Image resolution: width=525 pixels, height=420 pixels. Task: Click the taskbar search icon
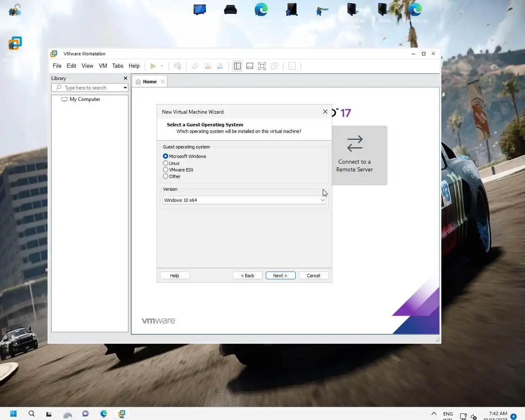[x=32, y=413]
